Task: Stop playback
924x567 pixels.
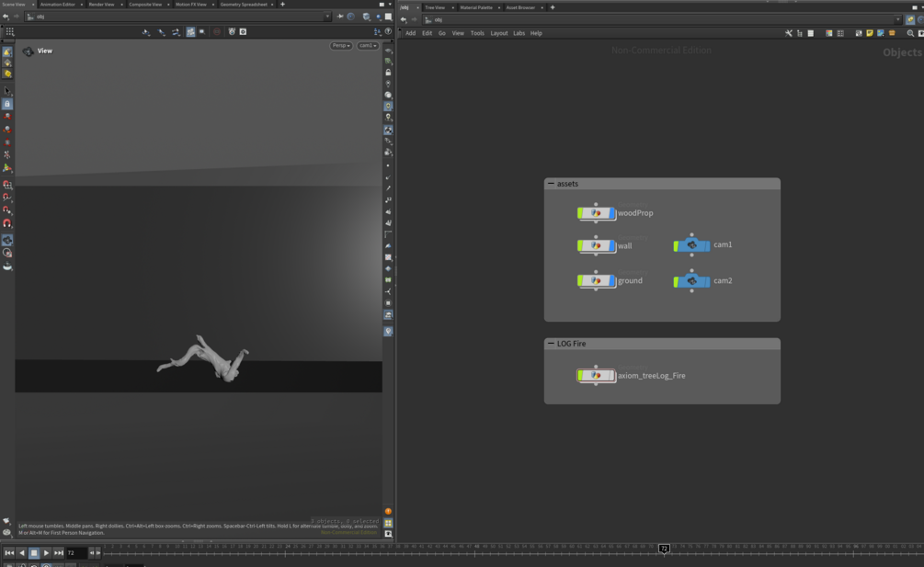Action: click(x=34, y=553)
